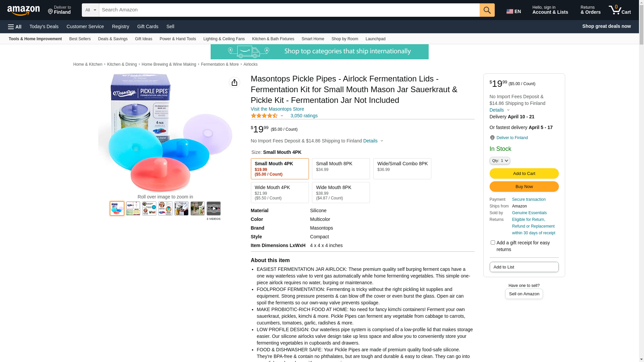Click the Deliver to Finland location icon
Image resolution: width=644 pixels, height=362 pixels.
[492, 138]
